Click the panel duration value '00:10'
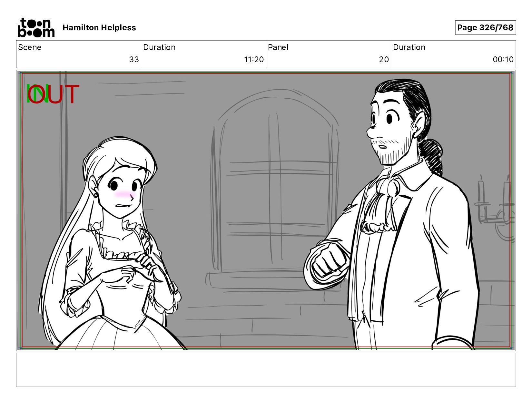 click(x=503, y=59)
